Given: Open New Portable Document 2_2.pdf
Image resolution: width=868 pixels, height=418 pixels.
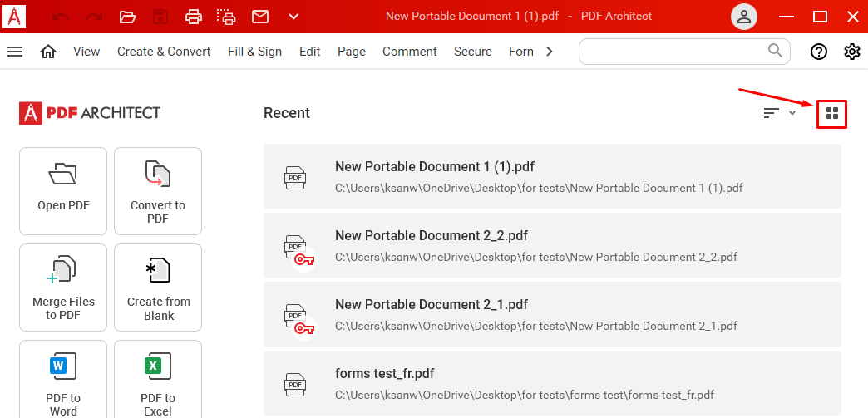Looking at the screenshot, I should [552, 245].
